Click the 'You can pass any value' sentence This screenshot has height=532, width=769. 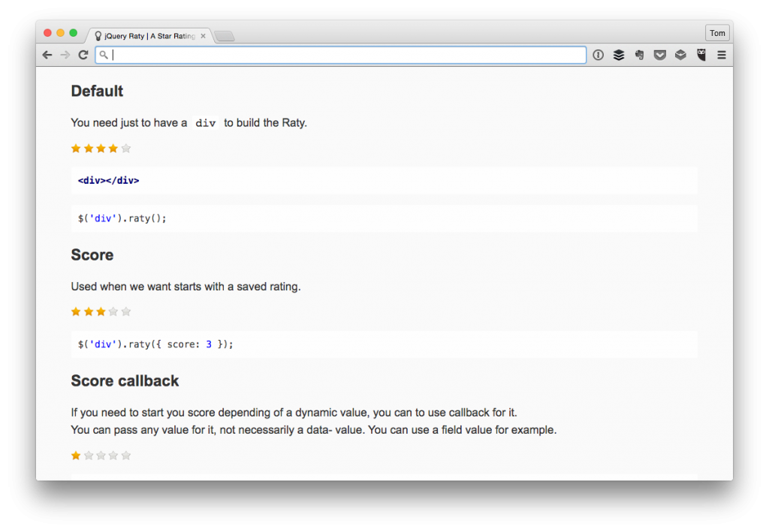(x=314, y=430)
